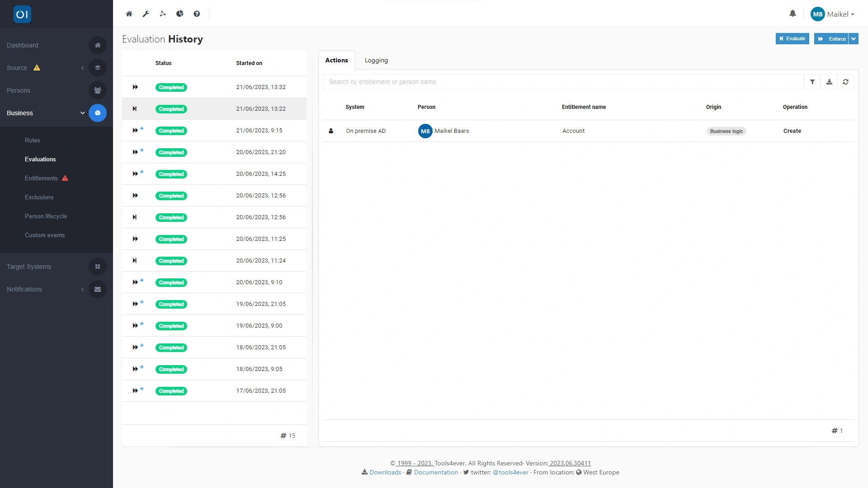Viewport: 868px width, 488px height.
Task: Select the evaluation started 21/06/2023, 13:32
Action: pos(214,87)
